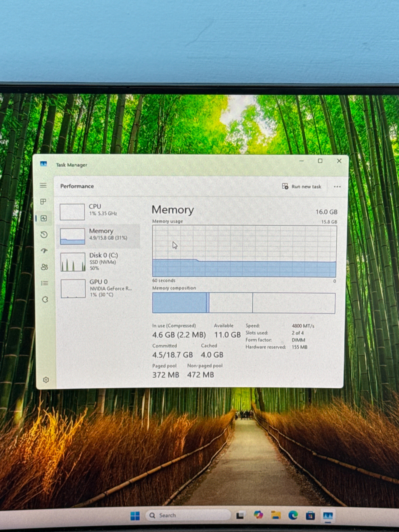This screenshot has height=532, width=399.
Task: Go to the Processes page icon
Action: 43,201
